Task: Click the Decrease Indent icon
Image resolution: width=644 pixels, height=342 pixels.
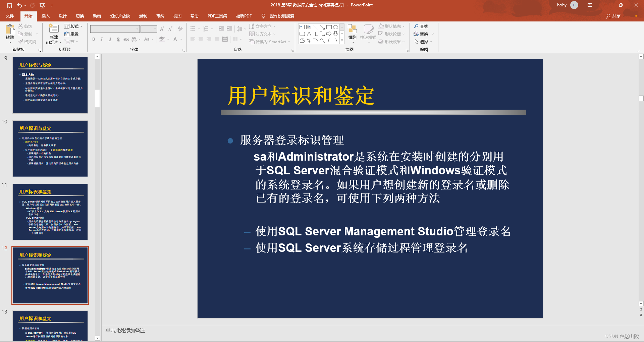Action: tap(221, 29)
